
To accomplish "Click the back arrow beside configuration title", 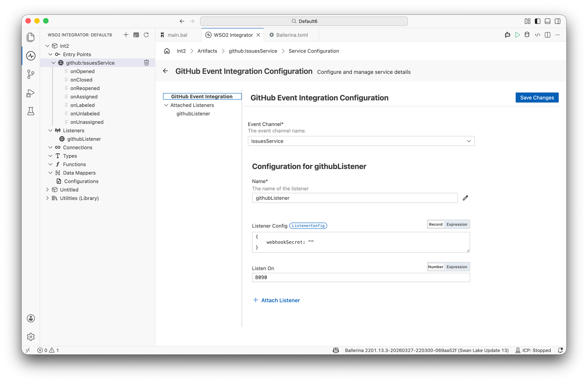I will tap(166, 71).
